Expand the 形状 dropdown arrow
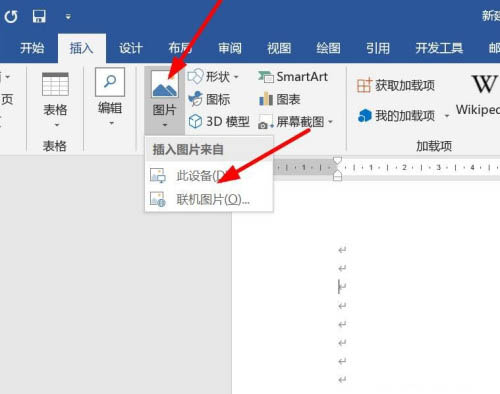Viewport: 500px width, 394px height. [x=236, y=77]
